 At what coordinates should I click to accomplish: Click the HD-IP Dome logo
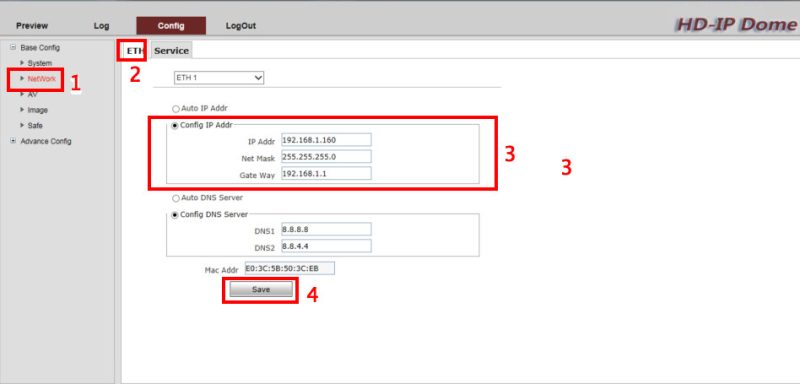[736, 24]
